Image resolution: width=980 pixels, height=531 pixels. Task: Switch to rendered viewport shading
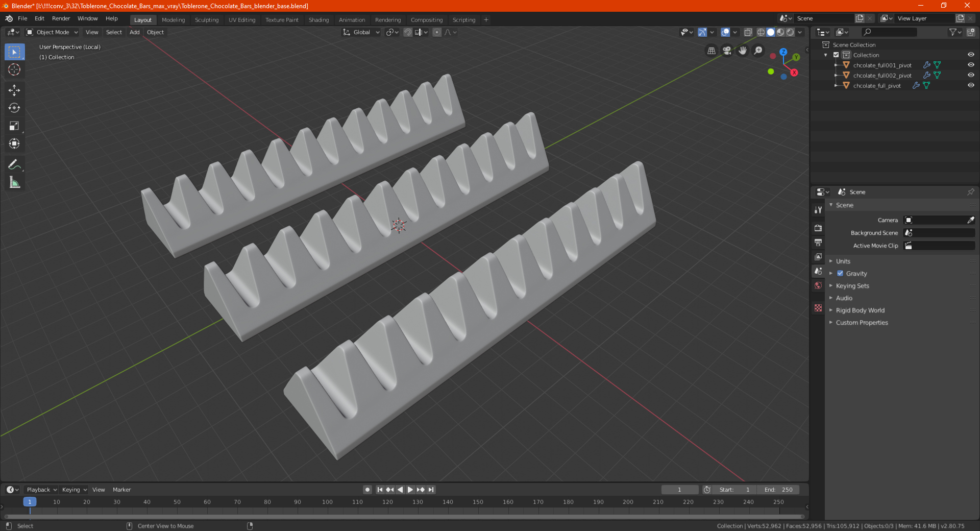(790, 32)
